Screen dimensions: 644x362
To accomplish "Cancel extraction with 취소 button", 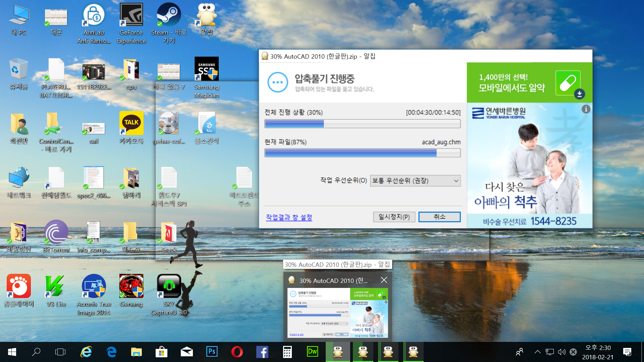I will (x=439, y=217).
